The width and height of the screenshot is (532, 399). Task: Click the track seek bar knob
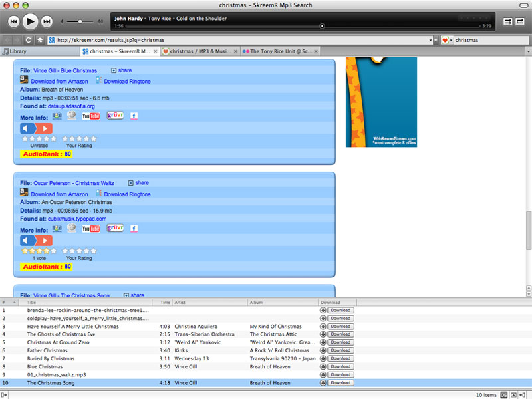tap(322, 26)
